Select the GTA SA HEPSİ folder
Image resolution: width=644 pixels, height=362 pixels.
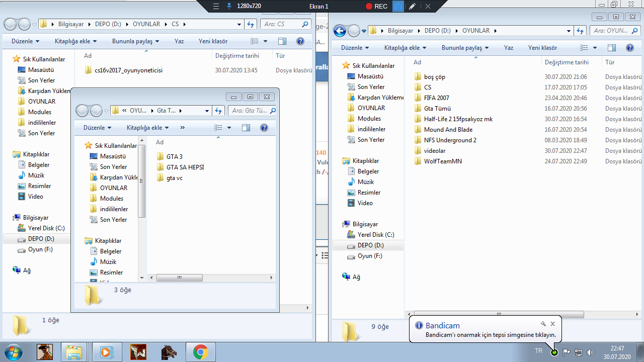pyautogui.click(x=185, y=167)
